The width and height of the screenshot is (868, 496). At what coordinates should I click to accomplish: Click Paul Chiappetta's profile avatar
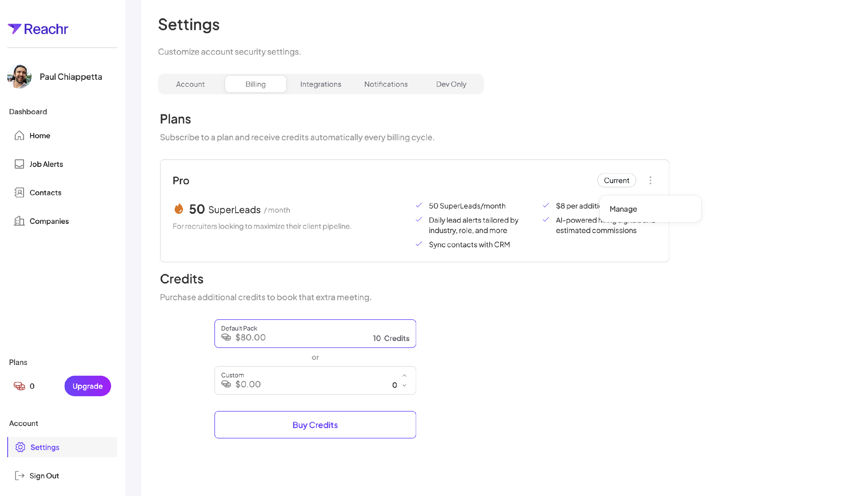pyautogui.click(x=19, y=77)
